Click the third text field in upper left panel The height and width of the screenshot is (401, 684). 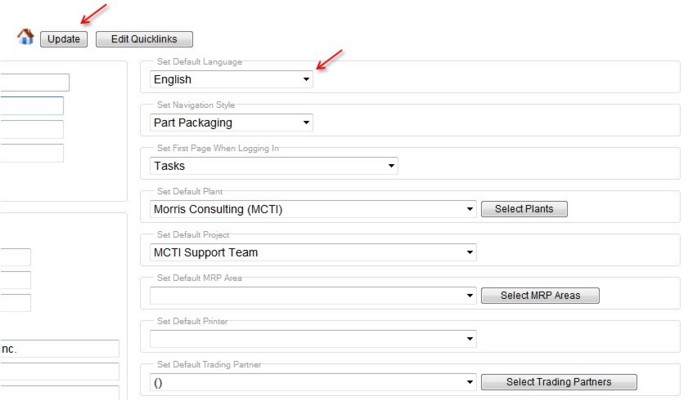[x=32, y=130]
